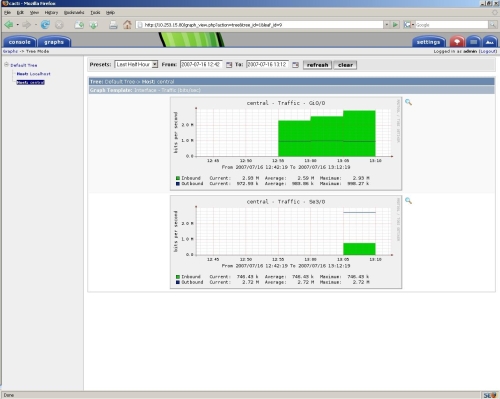500x399 pixels.
Task: Open the central Traffic Gi0/0 graph
Action: [x=286, y=144]
